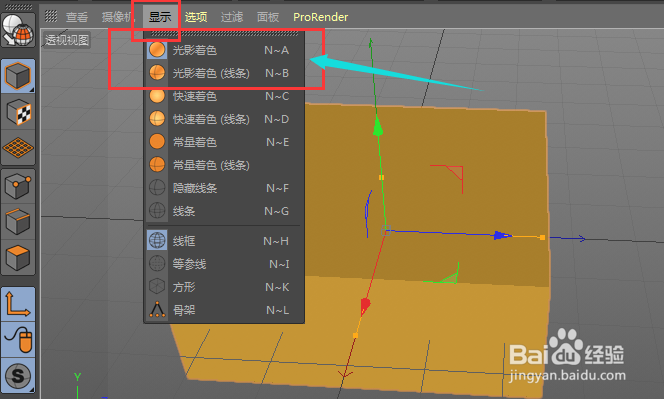
Task: Click the 线框 globe icon
Action: point(157,241)
